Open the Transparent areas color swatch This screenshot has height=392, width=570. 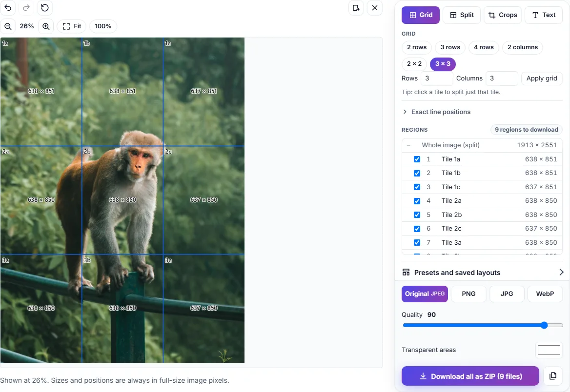[549, 350]
